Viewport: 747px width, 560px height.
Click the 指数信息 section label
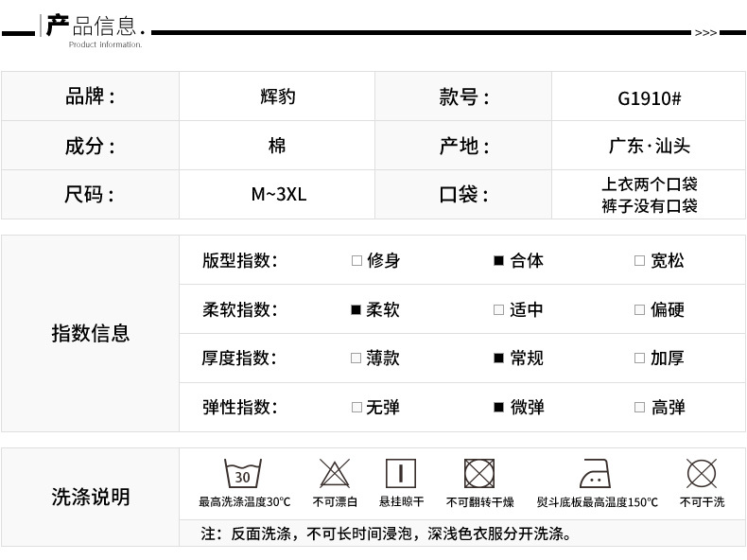tap(91, 333)
